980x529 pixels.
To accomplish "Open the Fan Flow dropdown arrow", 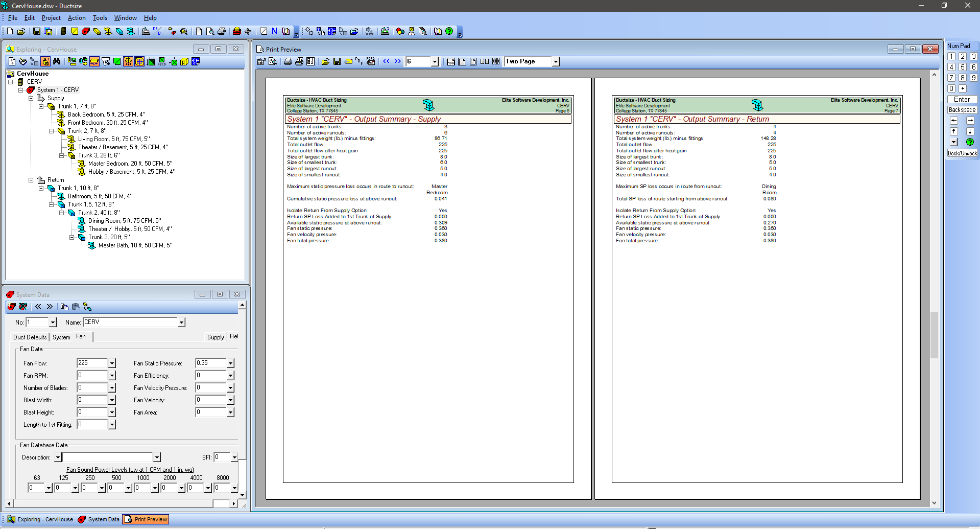I will [x=112, y=363].
